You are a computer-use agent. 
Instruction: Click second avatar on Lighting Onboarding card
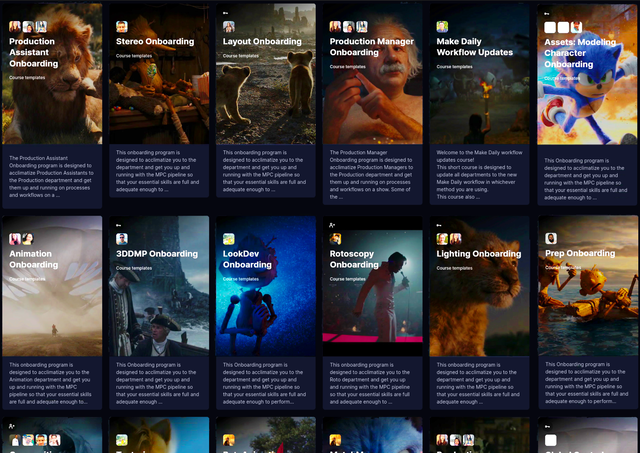(455, 239)
